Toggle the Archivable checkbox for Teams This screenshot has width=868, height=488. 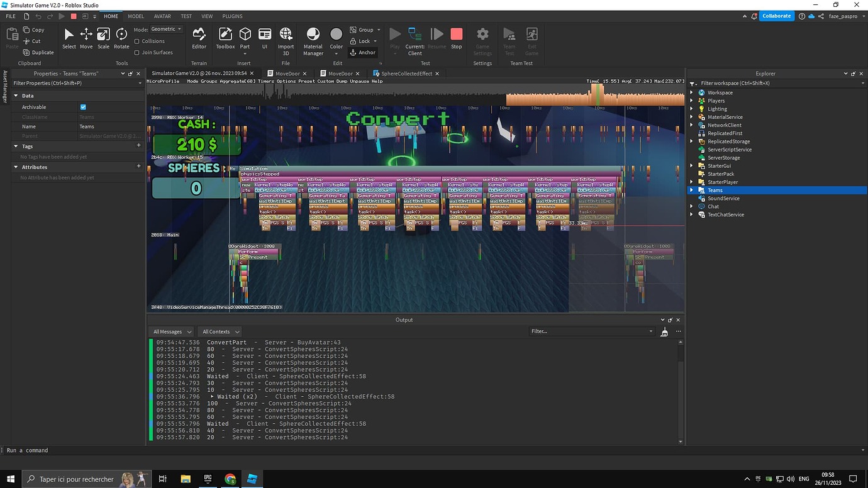83,107
